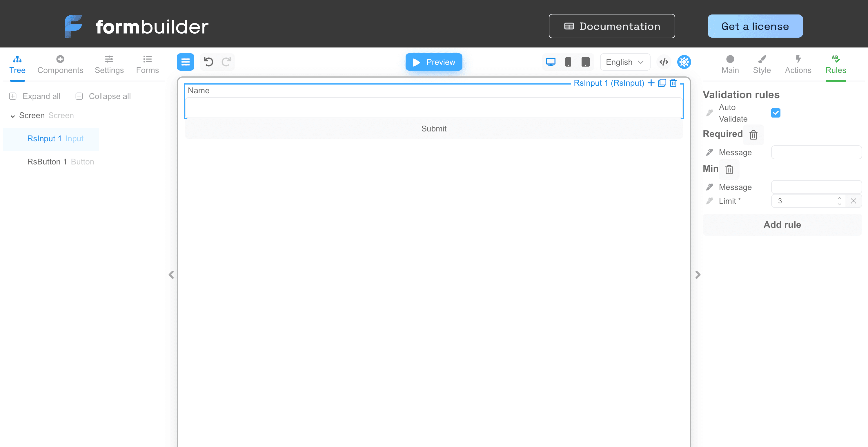Click the undo arrow icon
The image size is (868, 447).
[208, 62]
